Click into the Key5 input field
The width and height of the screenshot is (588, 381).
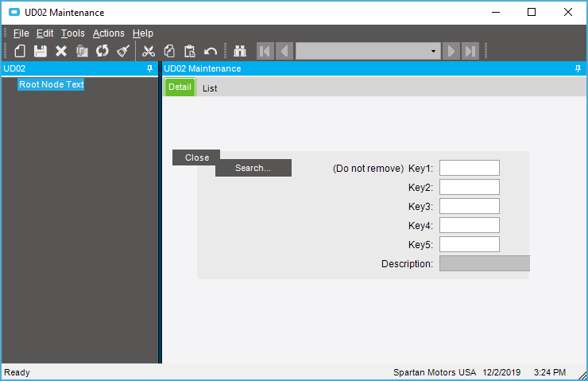pyautogui.click(x=469, y=244)
